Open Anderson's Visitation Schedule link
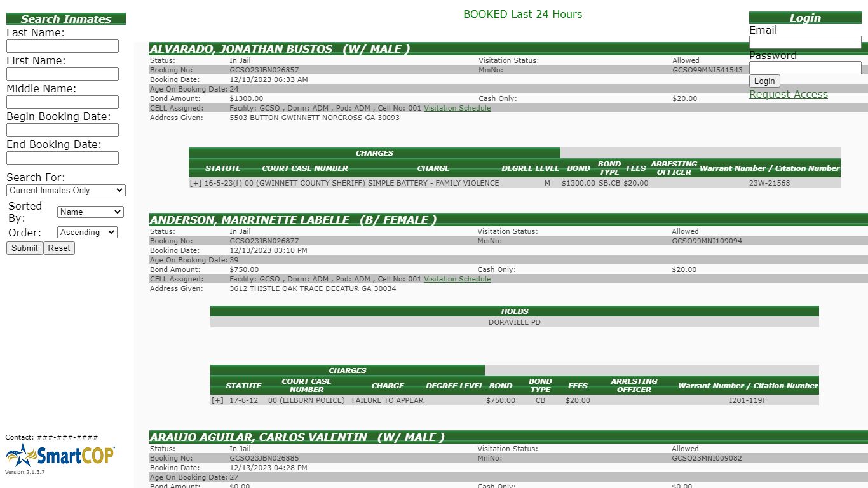 point(457,279)
